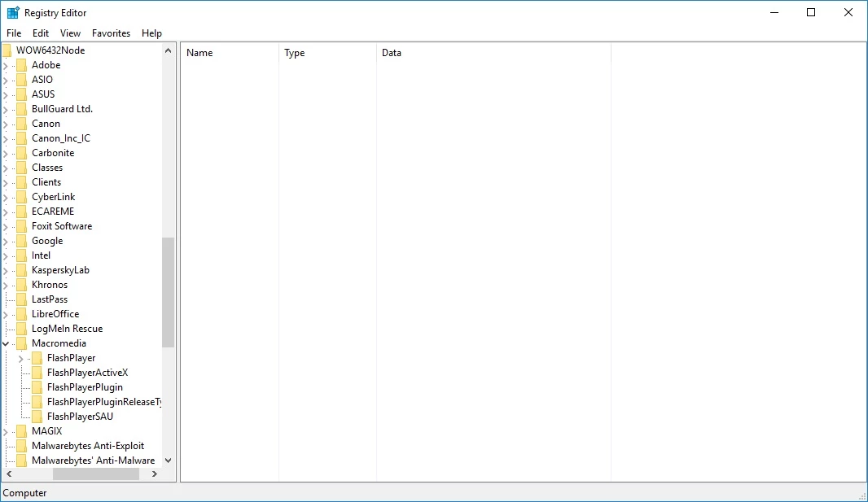868x502 pixels.
Task: Click the Google folder icon
Action: 21,241
